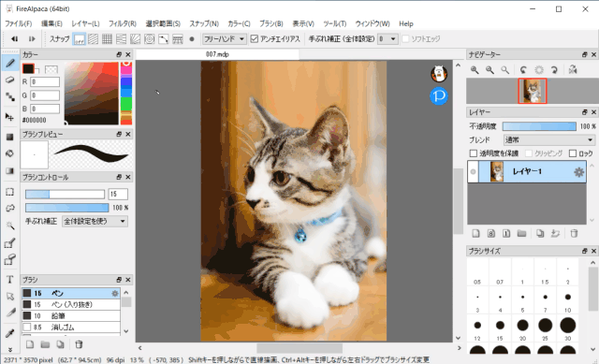Switch to the 007.mdp tab
599x364 pixels.
pos(217,54)
